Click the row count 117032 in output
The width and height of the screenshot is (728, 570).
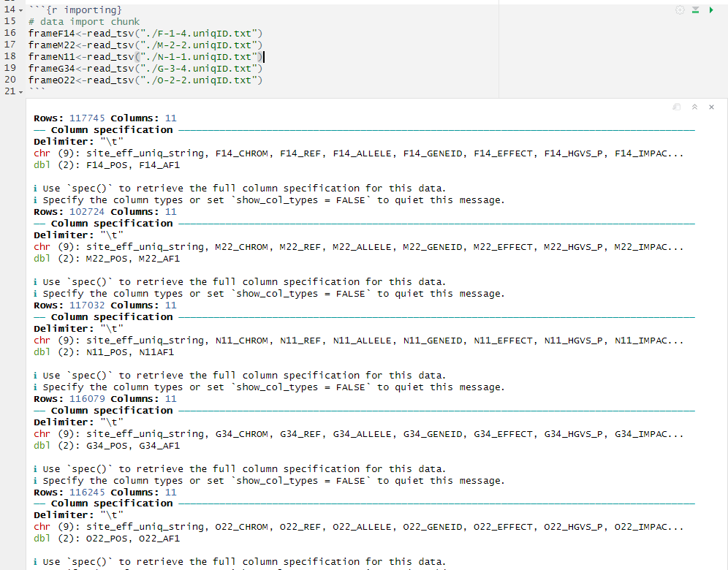point(87,305)
